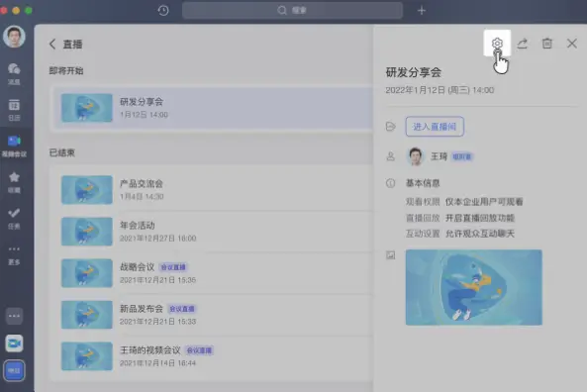Click 开启直播回放功能 text

479,218
